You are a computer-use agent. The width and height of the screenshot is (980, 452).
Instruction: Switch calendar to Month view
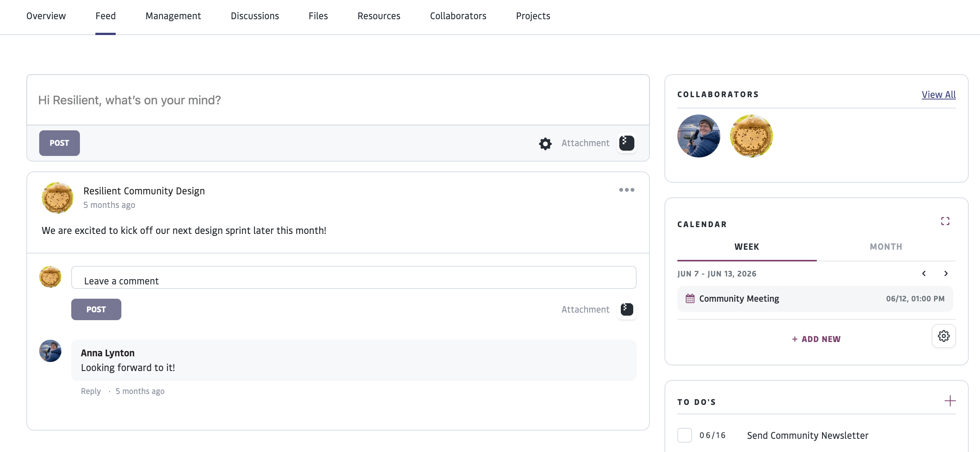click(x=886, y=247)
